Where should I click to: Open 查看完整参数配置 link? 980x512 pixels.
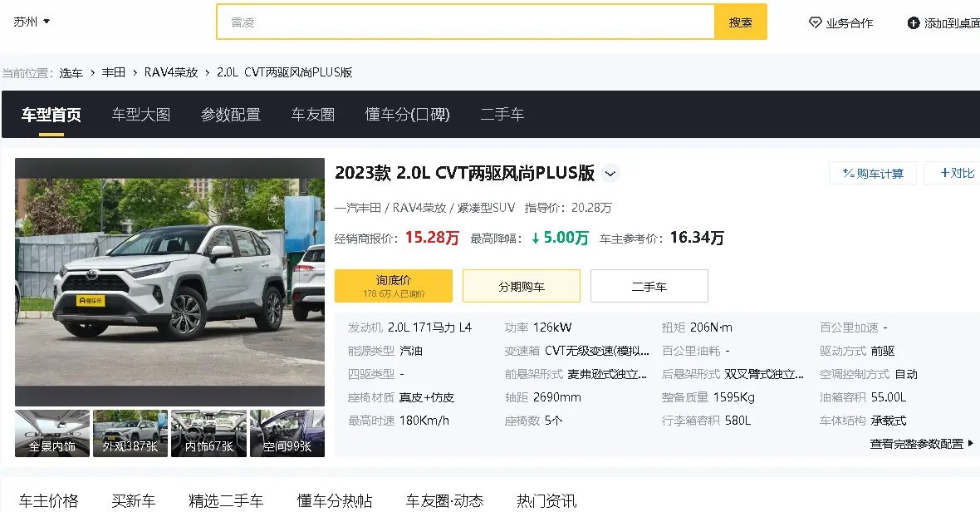(x=921, y=444)
